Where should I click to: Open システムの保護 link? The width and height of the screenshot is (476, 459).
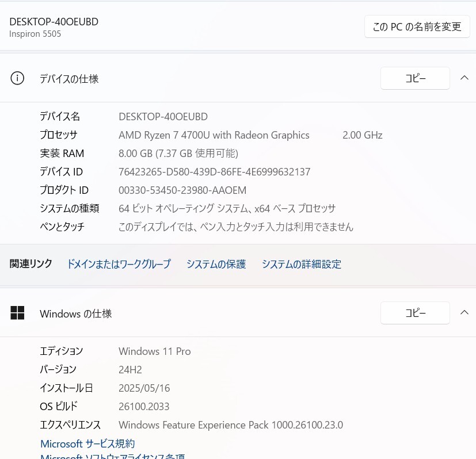point(216,264)
